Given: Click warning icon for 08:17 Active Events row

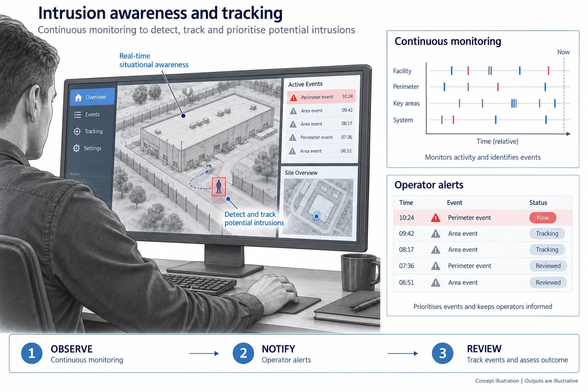Looking at the screenshot, I should click(293, 124).
